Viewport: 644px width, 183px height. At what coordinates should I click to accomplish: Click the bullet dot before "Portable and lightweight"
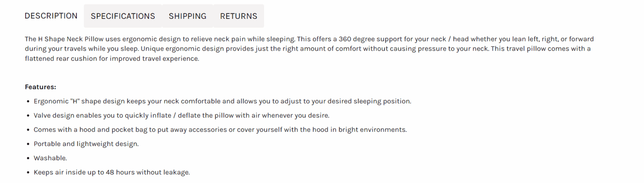28,144
